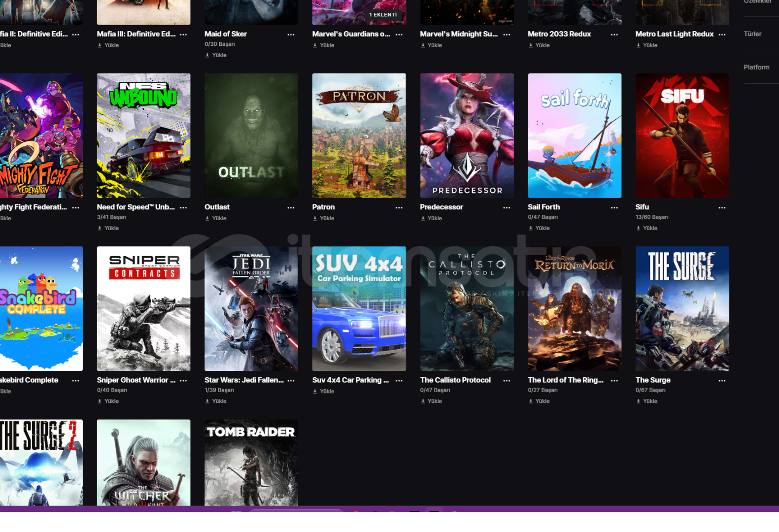Click more options for Predecessor
This screenshot has width=779, height=532.
pyautogui.click(x=507, y=208)
